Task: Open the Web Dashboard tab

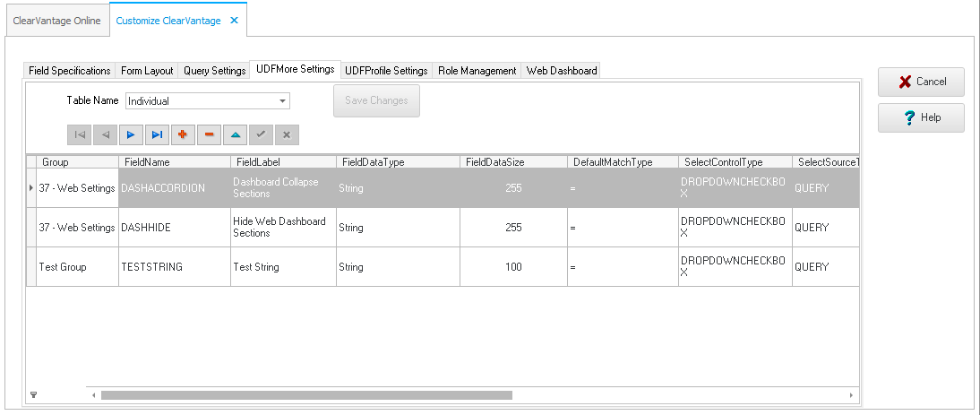Action: 562,71
